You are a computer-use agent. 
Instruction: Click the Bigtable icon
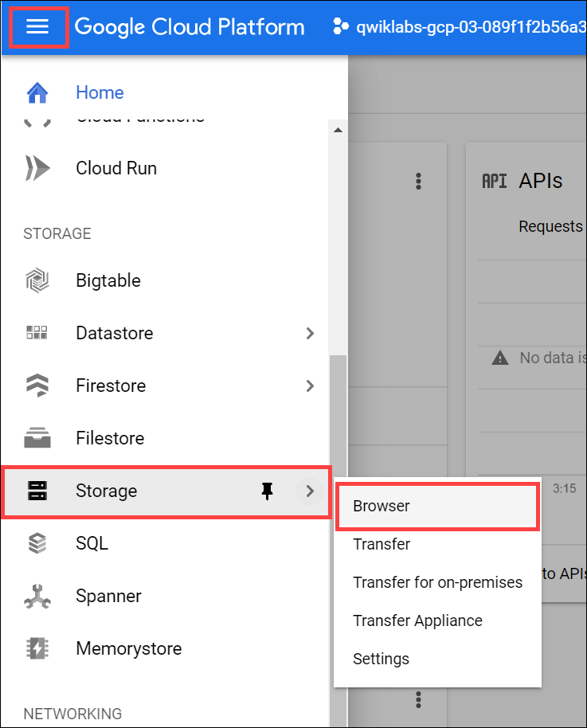click(37, 280)
